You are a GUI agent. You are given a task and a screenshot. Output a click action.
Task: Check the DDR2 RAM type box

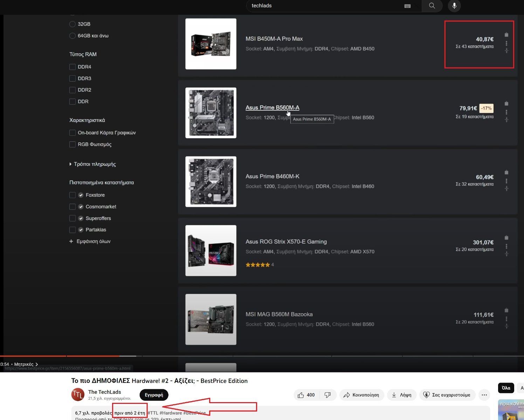[x=73, y=90]
